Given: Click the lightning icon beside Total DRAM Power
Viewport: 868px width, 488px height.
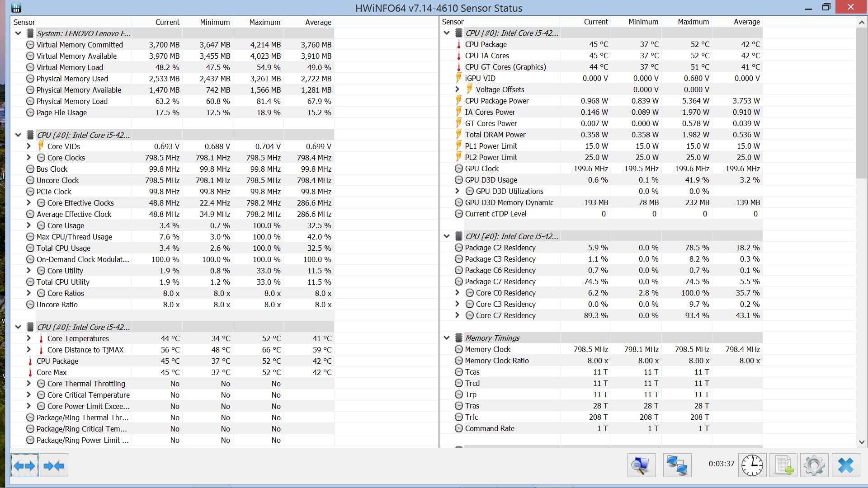Looking at the screenshot, I should pos(458,134).
